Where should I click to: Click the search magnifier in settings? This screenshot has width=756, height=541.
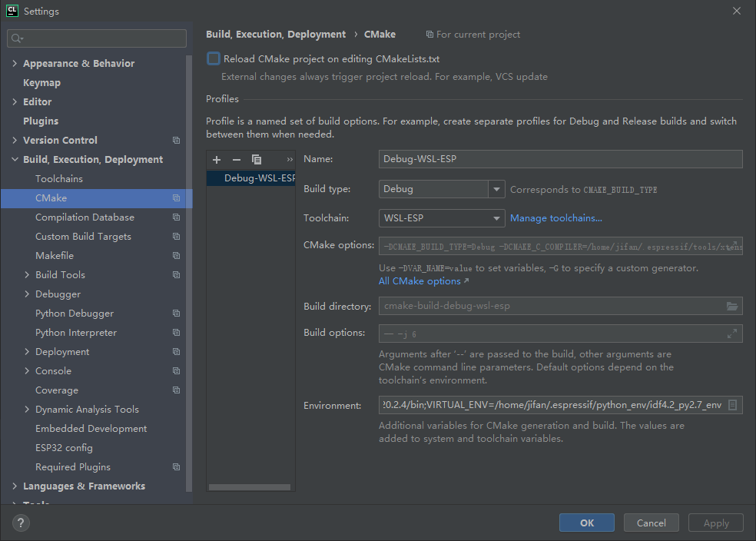pos(15,37)
